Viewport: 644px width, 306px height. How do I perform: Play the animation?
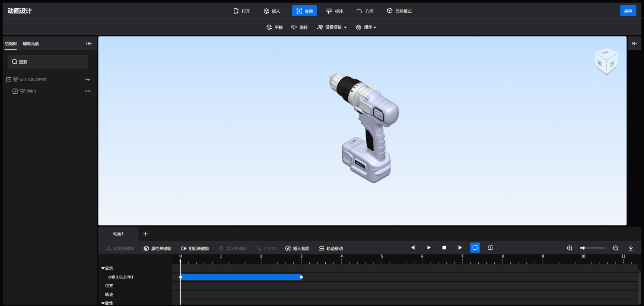click(x=429, y=247)
